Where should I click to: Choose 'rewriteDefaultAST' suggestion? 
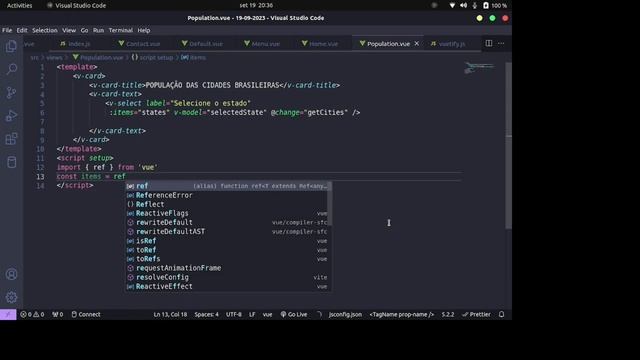[228, 231]
